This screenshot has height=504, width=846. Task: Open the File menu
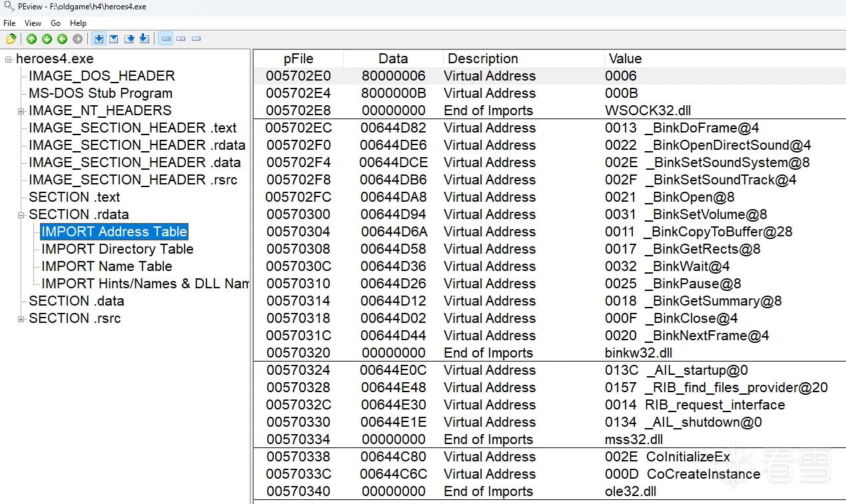9,23
